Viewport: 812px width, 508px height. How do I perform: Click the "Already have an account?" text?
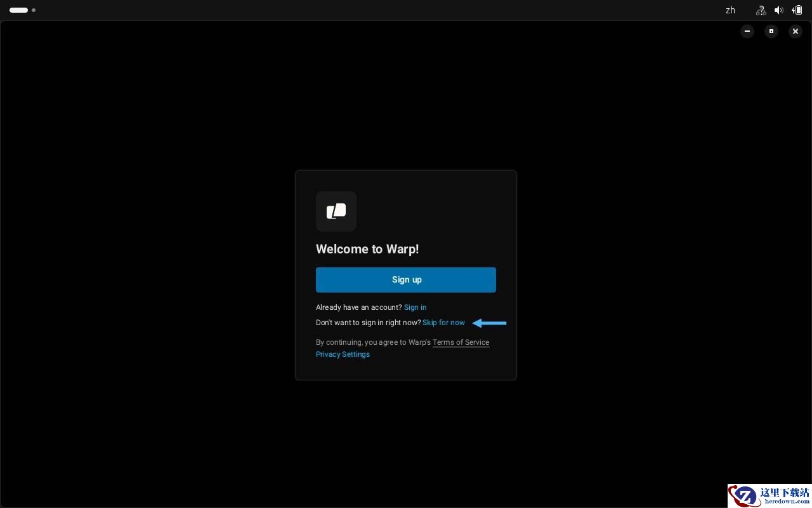click(359, 307)
